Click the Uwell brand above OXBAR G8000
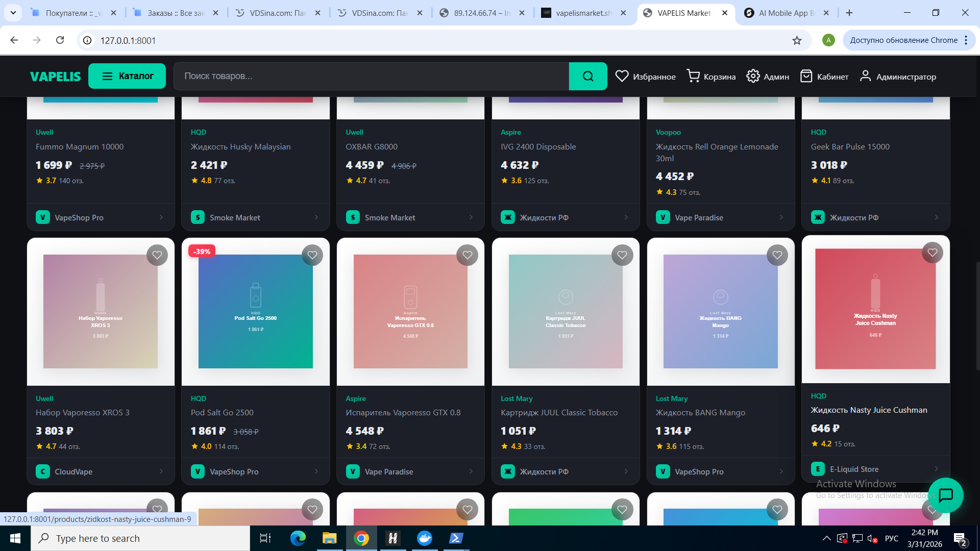 (x=354, y=132)
